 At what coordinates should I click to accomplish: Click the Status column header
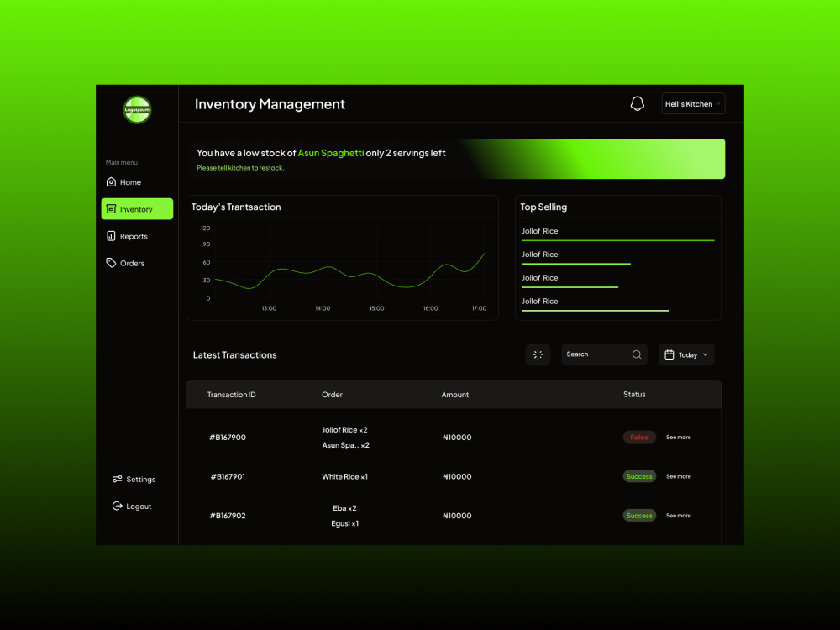coord(634,394)
